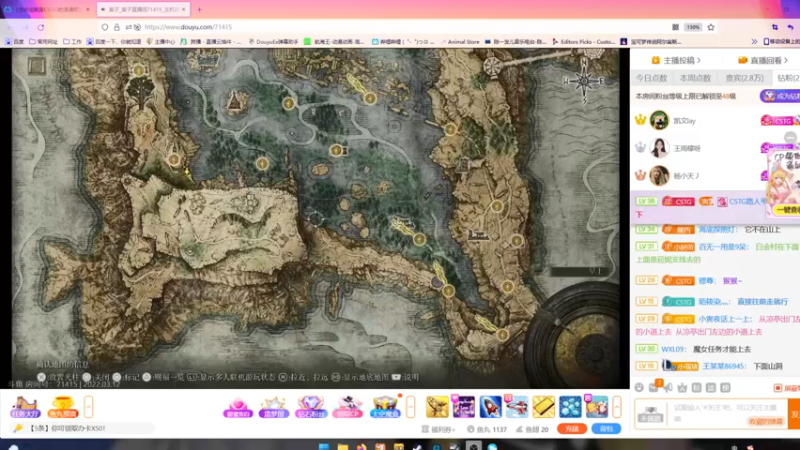Viewport: 800px width, 450px height.
Task: Open File Explorer from taskbar
Action: tap(343, 447)
